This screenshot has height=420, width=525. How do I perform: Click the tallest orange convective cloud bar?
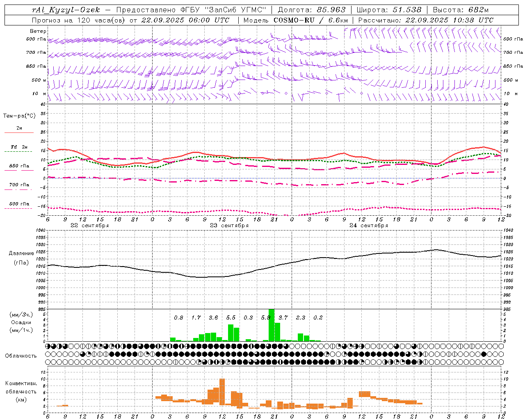coord(222,392)
